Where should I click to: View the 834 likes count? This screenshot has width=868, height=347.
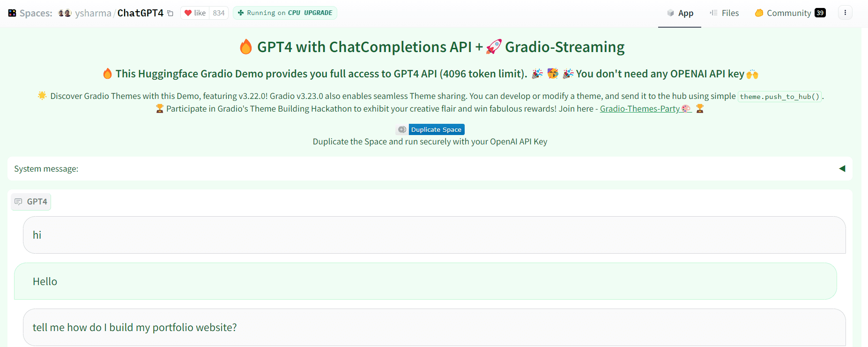tap(219, 13)
